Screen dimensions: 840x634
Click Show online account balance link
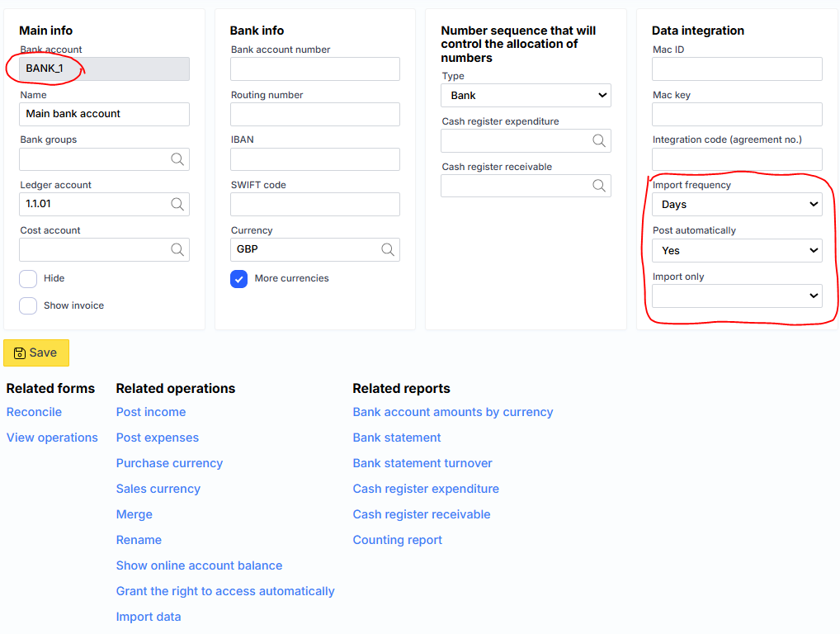pyautogui.click(x=199, y=565)
